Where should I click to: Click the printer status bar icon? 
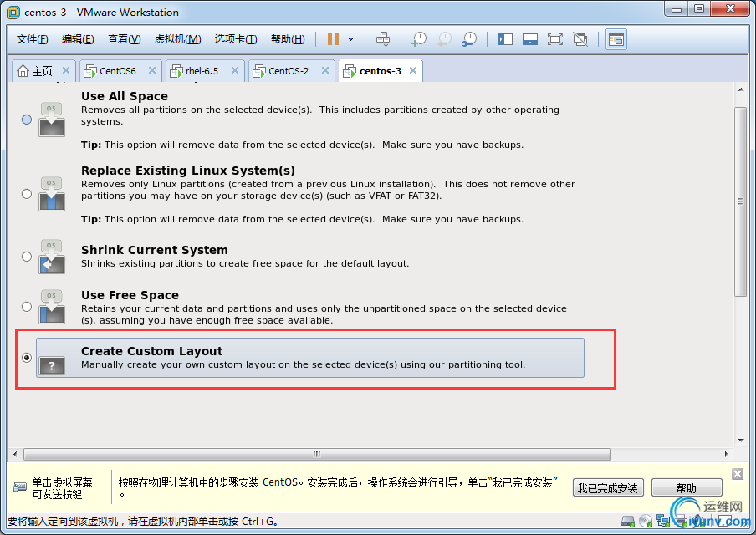pyautogui.click(x=680, y=521)
